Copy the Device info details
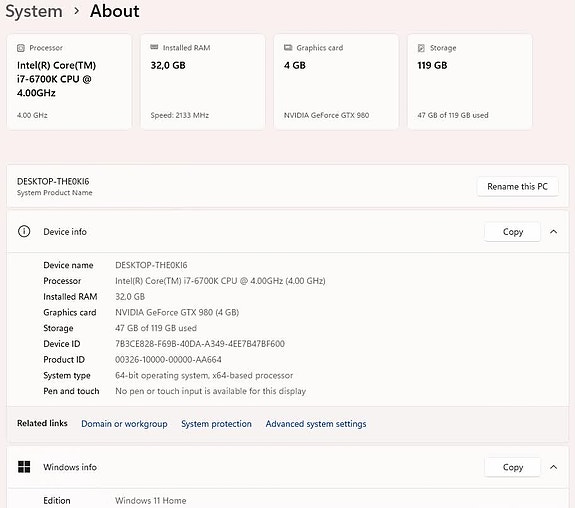The height and width of the screenshot is (508, 575). [x=512, y=231]
